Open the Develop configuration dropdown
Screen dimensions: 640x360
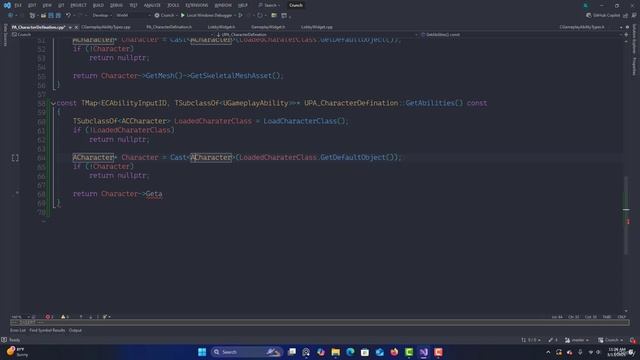[x=102, y=16]
